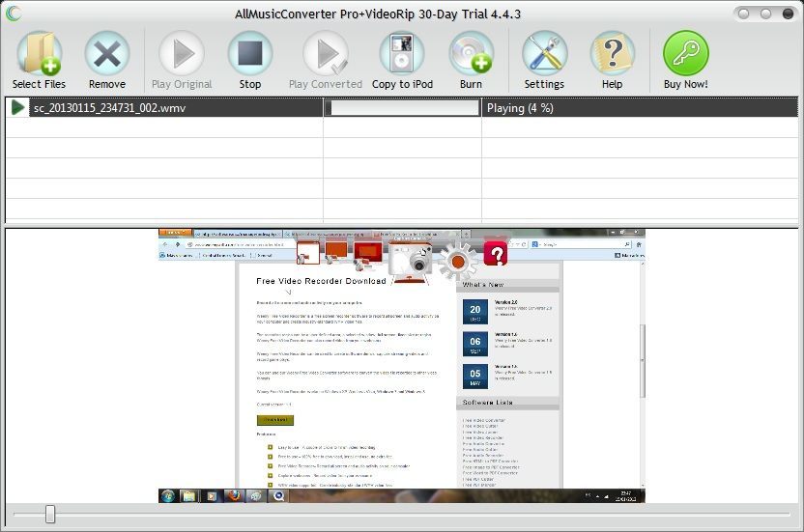Screen dimensions: 804x532
Task: Click the greyed Play Original button
Action: 182,60
